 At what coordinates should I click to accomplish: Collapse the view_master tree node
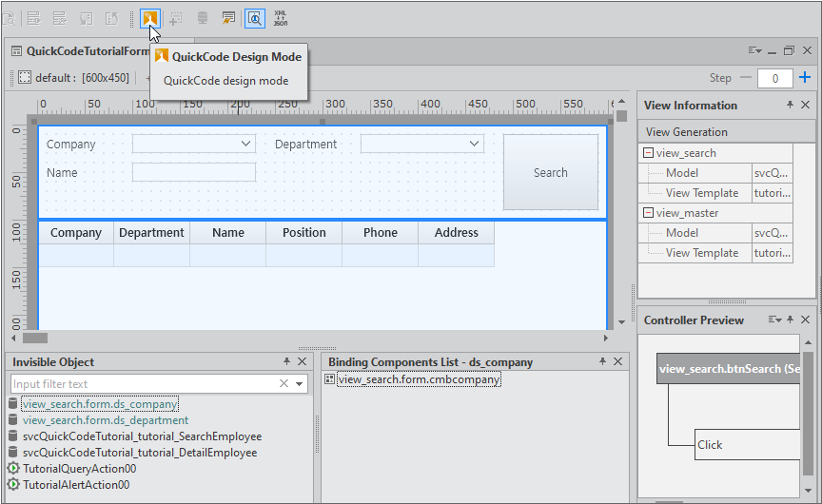tap(649, 213)
